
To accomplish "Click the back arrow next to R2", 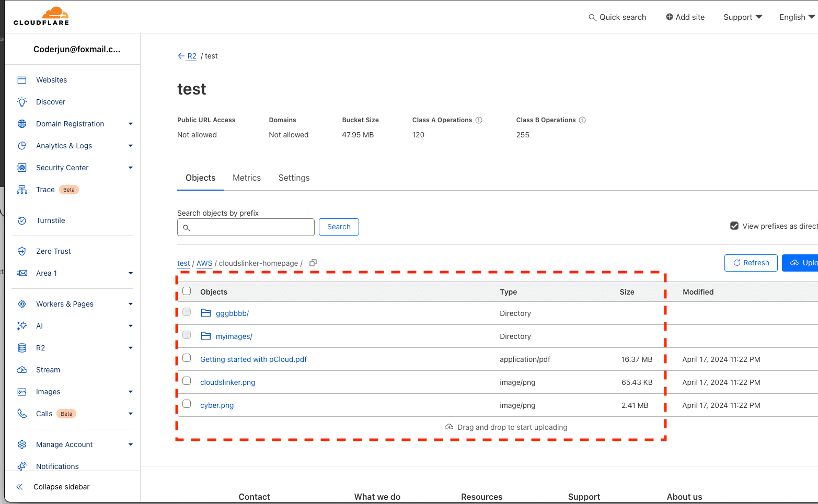I will (x=181, y=56).
